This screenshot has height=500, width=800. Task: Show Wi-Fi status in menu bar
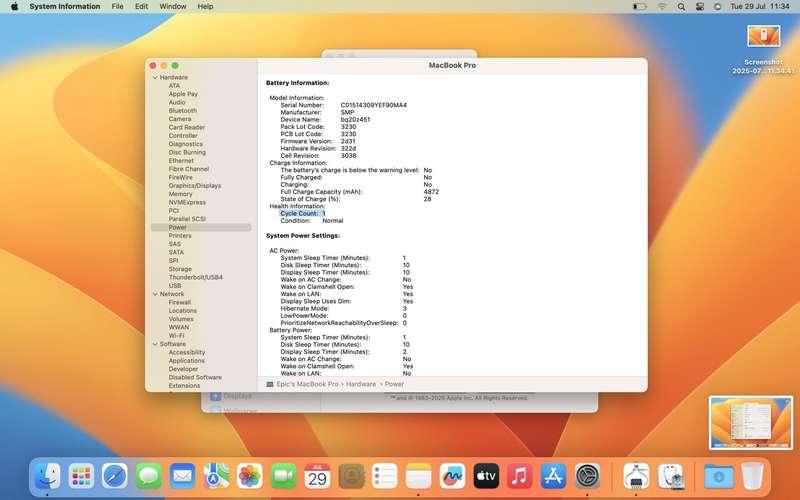click(662, 7)
